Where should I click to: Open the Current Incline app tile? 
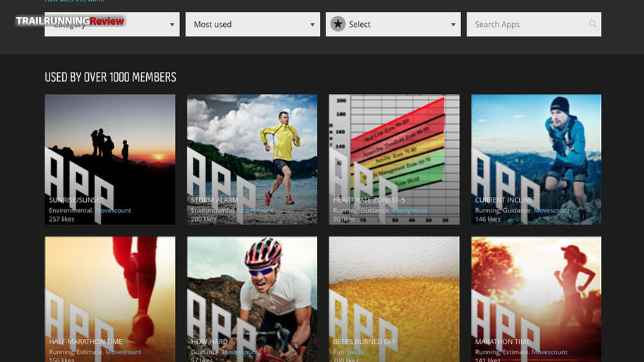[x=537, y=159]
